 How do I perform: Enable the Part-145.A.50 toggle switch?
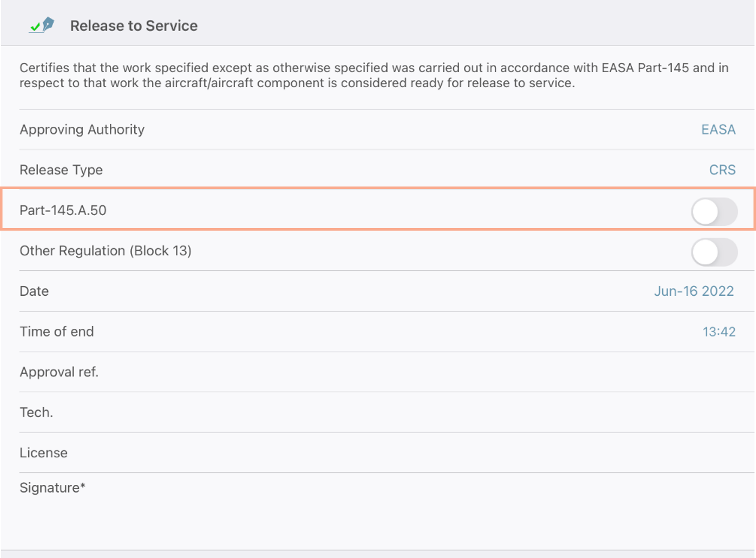pyautogui.click(x=714, y=212)
